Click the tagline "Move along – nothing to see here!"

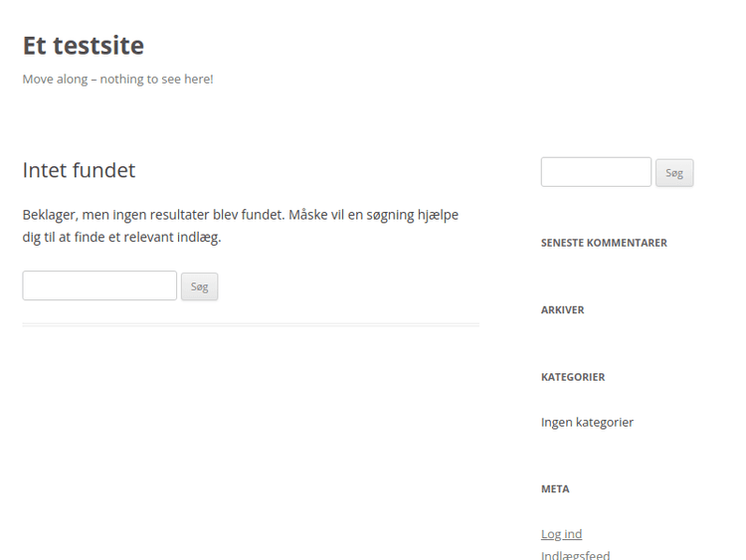[x=117, y=79]
